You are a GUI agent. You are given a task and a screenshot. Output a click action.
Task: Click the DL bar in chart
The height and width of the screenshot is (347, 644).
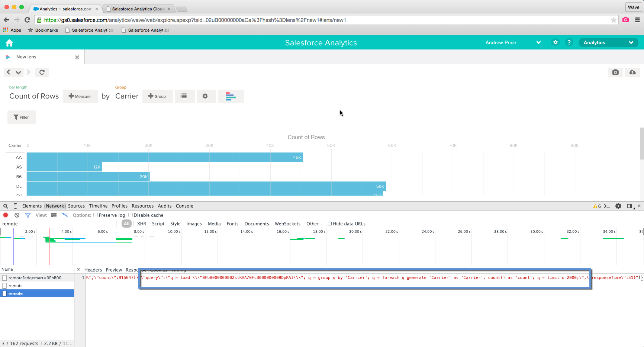tap(206, 186)
